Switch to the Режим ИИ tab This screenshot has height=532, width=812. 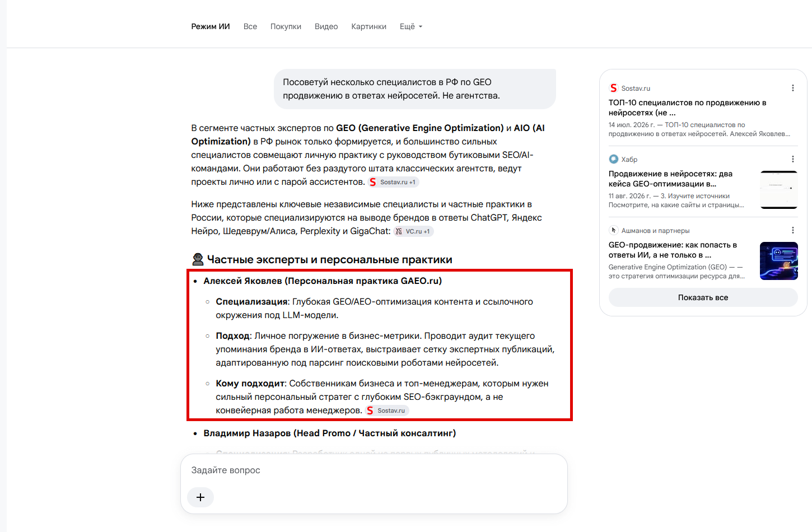click(x=211, y=26)
